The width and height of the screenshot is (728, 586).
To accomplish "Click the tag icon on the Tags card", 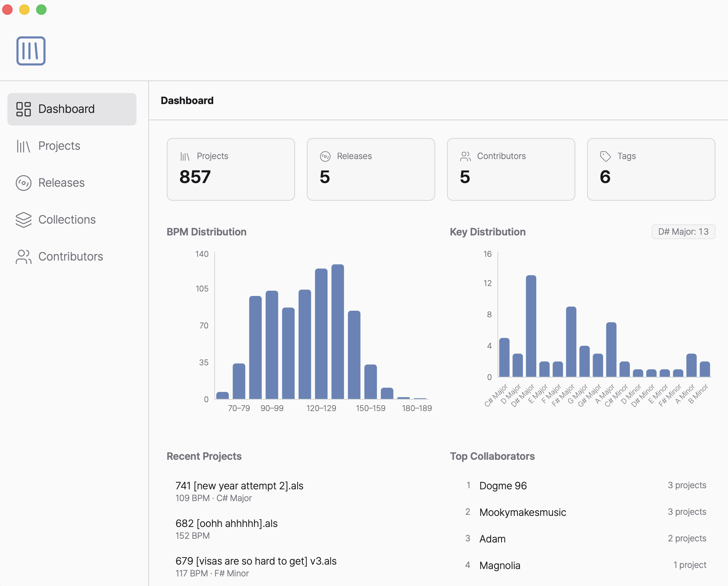I will pos(604,156).
